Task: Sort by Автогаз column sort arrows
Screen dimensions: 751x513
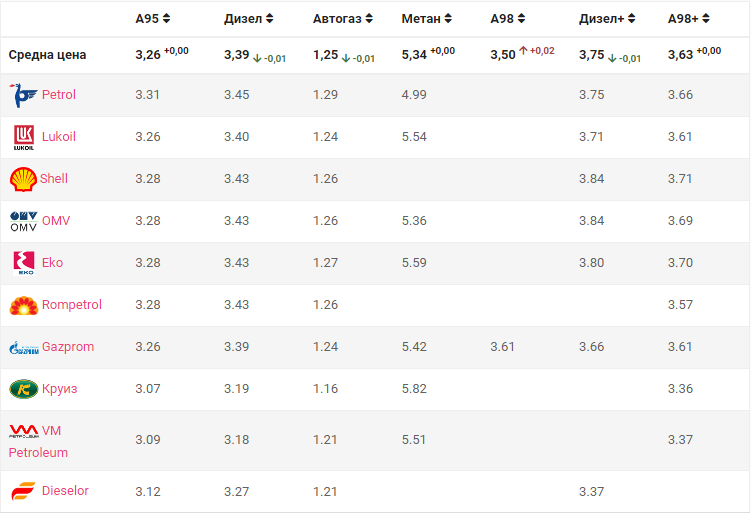Action: click(x=369, y=18)
